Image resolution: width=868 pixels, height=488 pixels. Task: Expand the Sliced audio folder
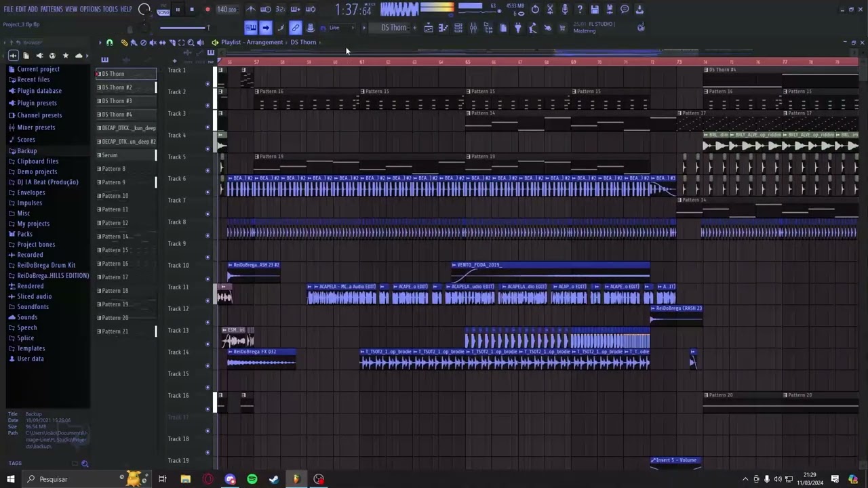tap(35, 296)
